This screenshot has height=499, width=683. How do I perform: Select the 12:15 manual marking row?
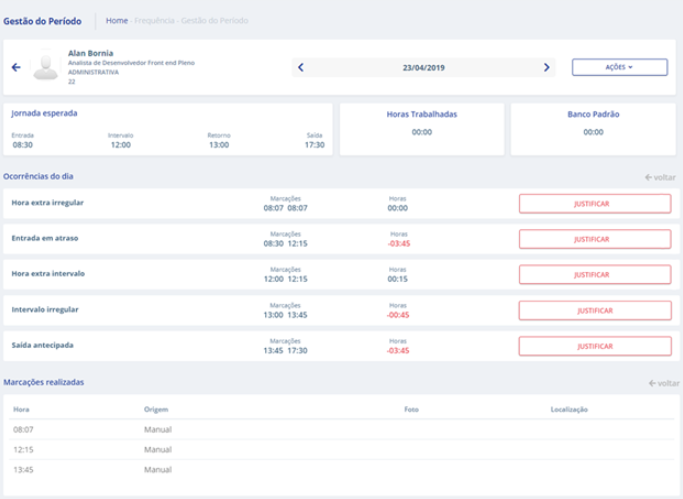coord(340,450)
